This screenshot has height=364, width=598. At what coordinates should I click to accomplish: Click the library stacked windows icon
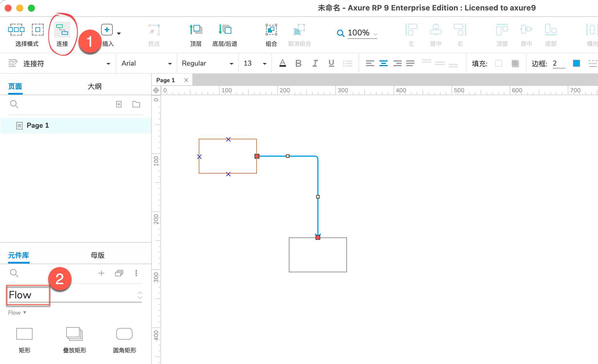coord(119,273)
